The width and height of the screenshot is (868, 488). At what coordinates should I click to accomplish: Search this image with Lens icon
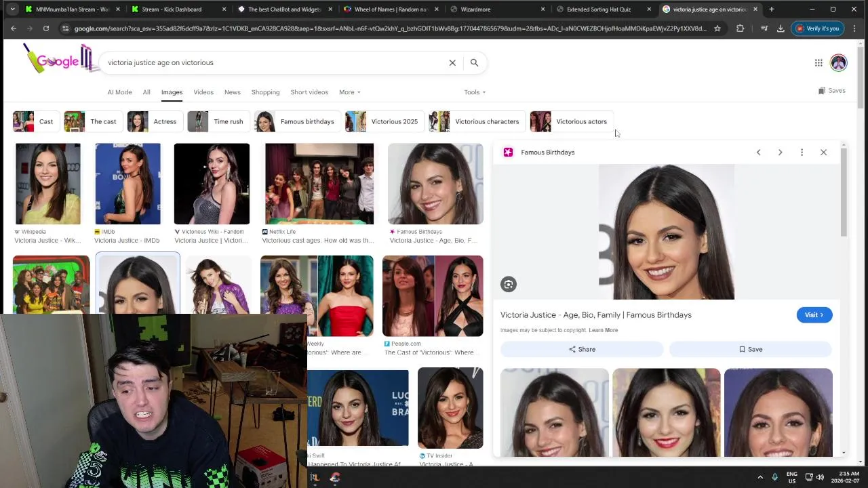[509, 285]
